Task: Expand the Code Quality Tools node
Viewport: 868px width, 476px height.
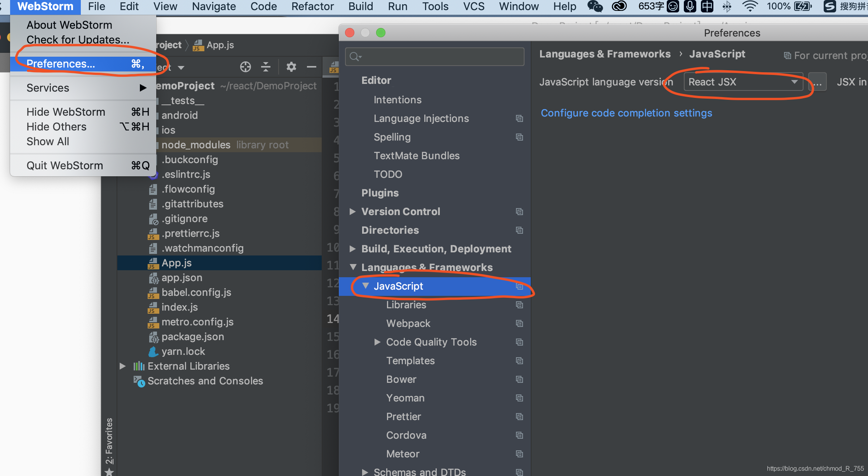Action: coord(377,342)
